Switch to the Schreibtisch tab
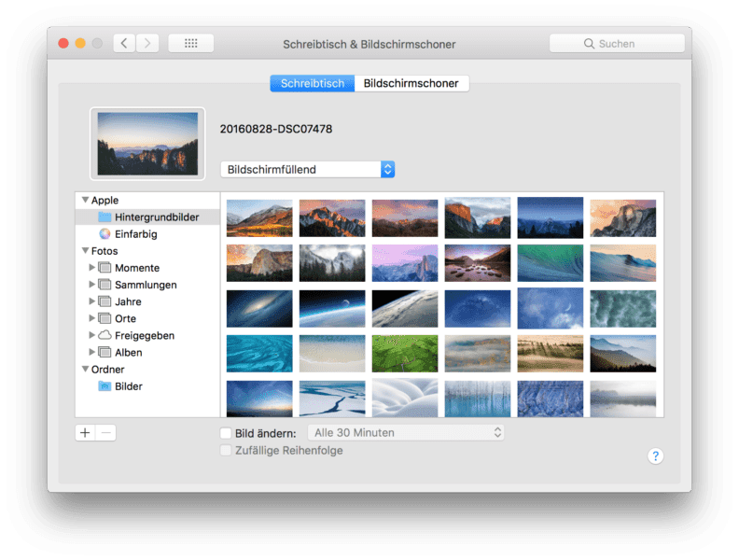This screenshot has height=560, width=739. click(313, 83)
